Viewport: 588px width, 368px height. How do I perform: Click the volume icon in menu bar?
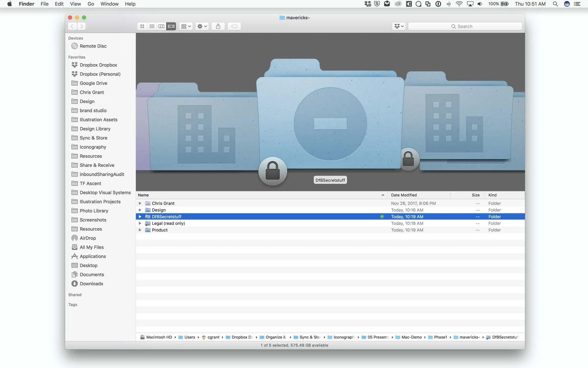pos(480,4)
